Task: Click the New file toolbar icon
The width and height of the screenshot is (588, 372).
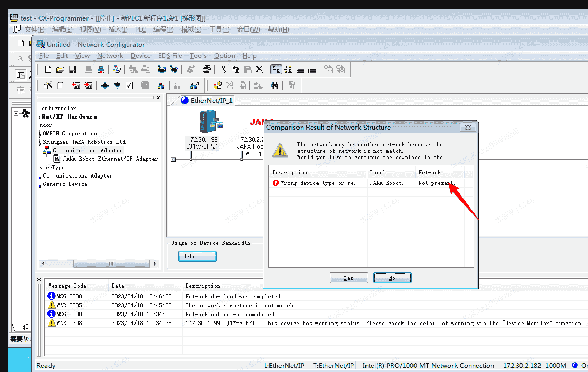Action: click(48, 69)
